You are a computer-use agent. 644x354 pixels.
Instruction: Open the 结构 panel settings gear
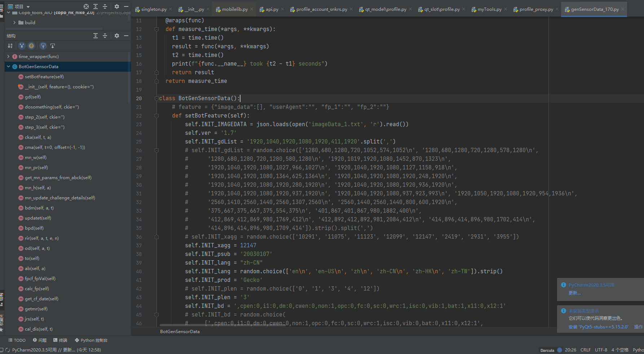point(116,36)
